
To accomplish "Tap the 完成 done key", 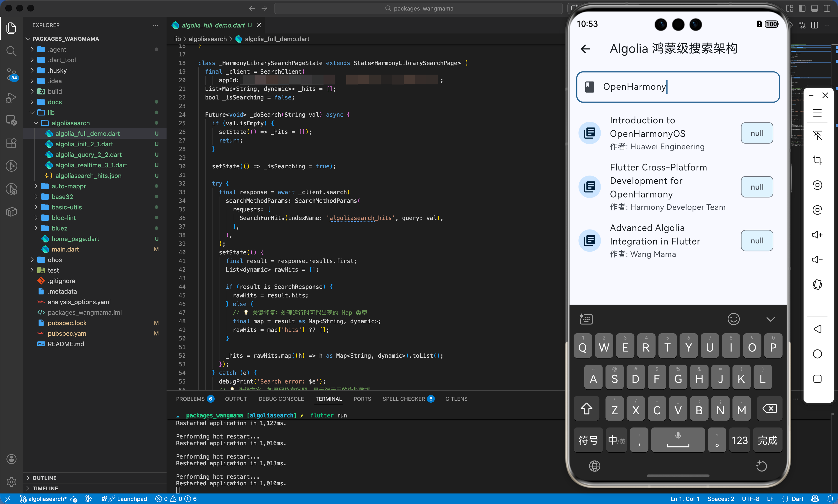I will [767, 440].
